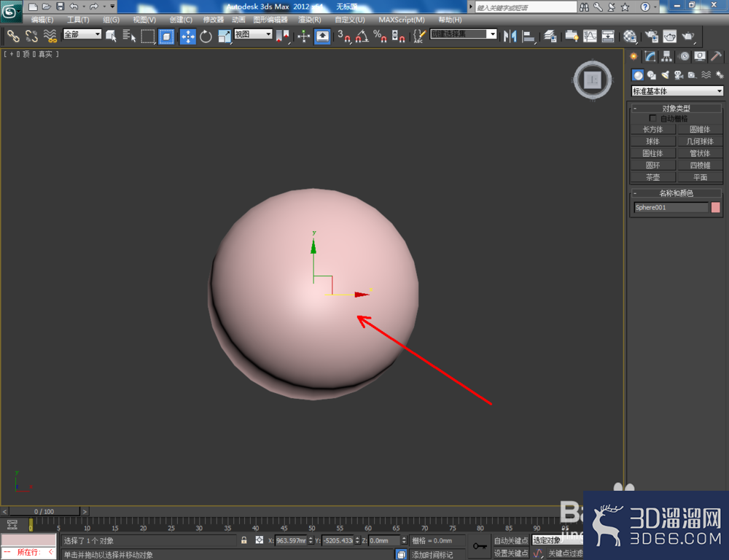729x560 pixels.
Task: Click the Z coordinate field
Action: [x=384, y=540]
